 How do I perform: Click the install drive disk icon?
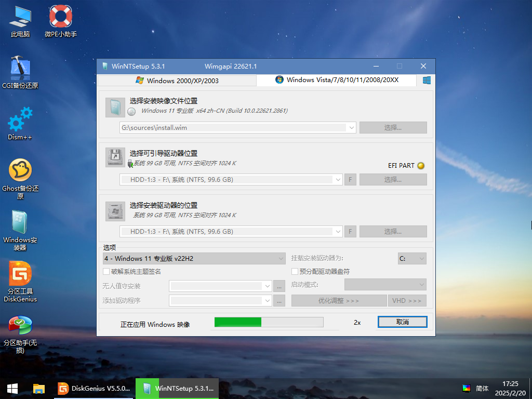pyautogui.click(x=115, y=211)
